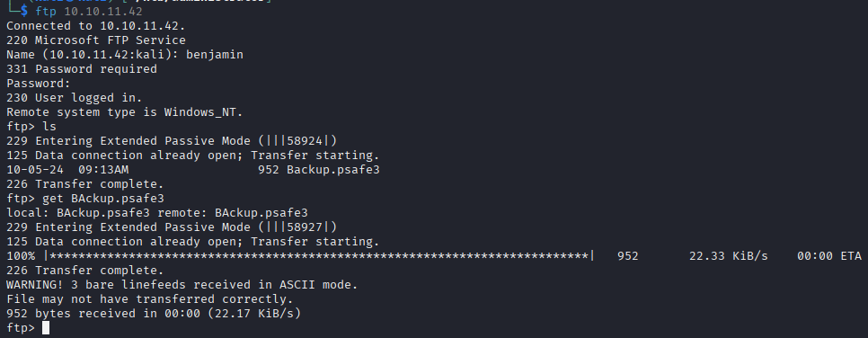Click the 'Backup.psafe3' filename in listing

click(x=333, y=170)
